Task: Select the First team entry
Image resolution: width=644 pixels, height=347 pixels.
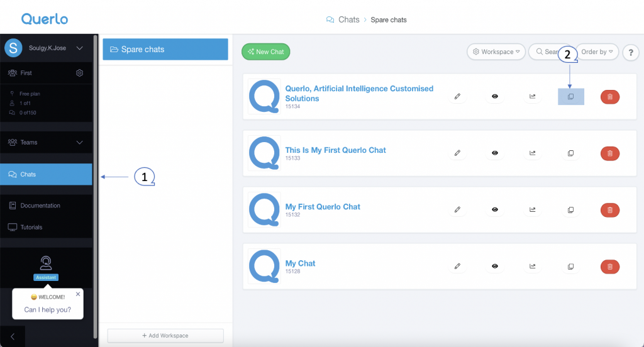Action: pyautogui.click(x=26, y=73)
